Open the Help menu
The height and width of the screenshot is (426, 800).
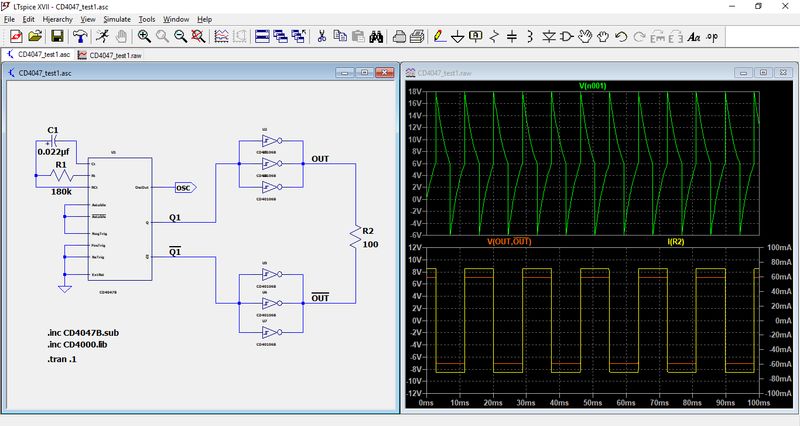coord(205,19)
